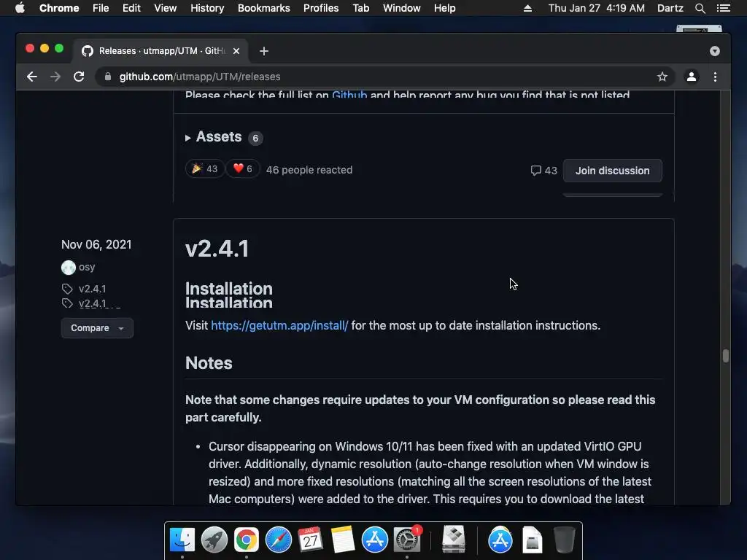The height and width of the screenshot is (560, 747).
Task: Open Chrome's three-dot menu
Action: point(715,77)
